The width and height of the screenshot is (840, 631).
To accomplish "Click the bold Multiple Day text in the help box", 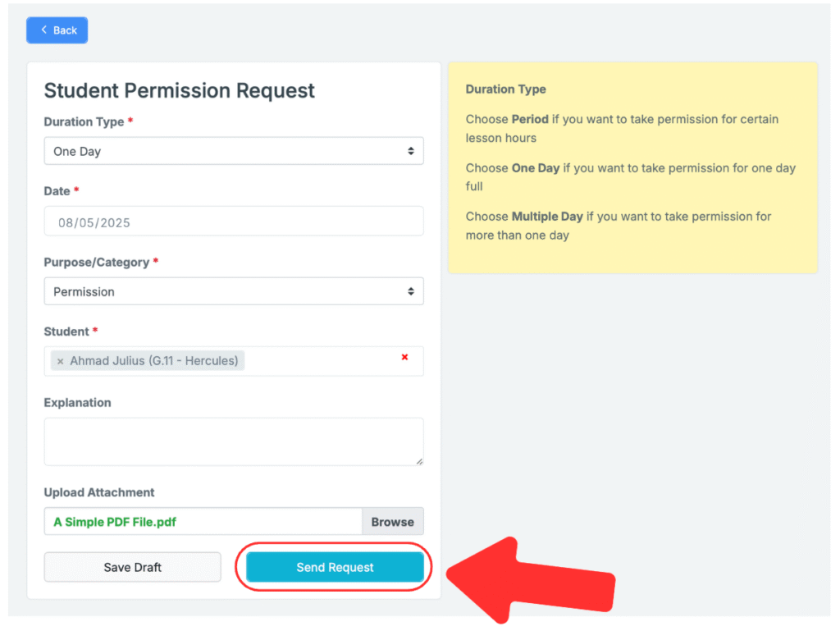I will [547, 217].
